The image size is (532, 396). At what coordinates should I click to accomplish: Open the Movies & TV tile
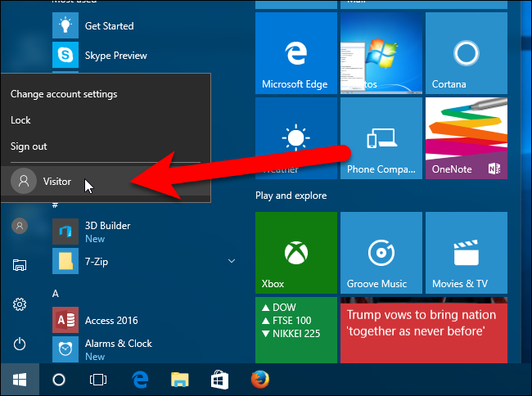pos(467,253)
